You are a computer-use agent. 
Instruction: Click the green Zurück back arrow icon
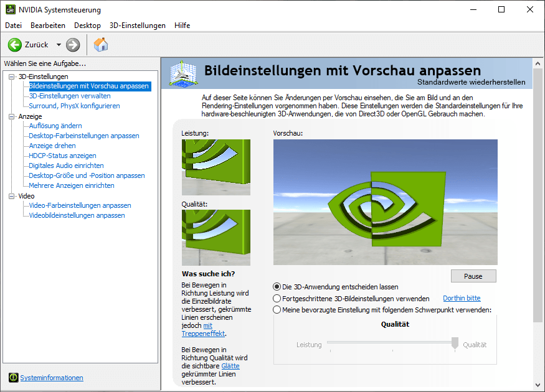pyautogui.click(x=14, y=45)
